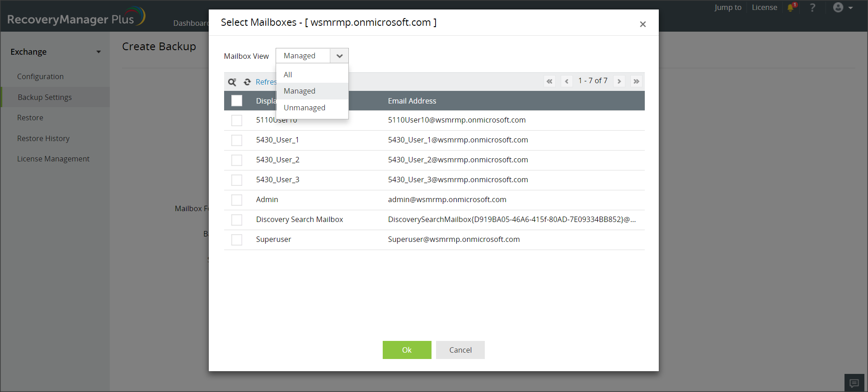The height and width of the screenshot is (392, 868).
Task: Click the 5430_User_3 display name
Action: click(277, 179)
